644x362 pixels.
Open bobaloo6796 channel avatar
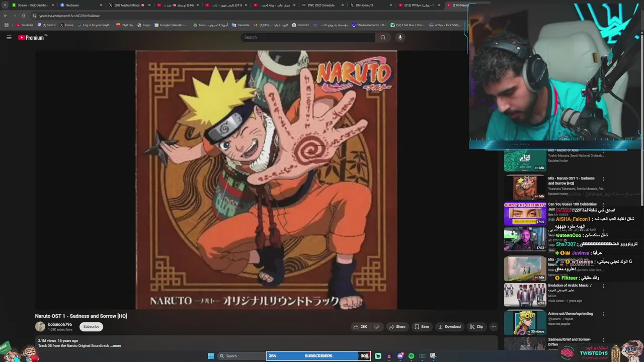40,327
